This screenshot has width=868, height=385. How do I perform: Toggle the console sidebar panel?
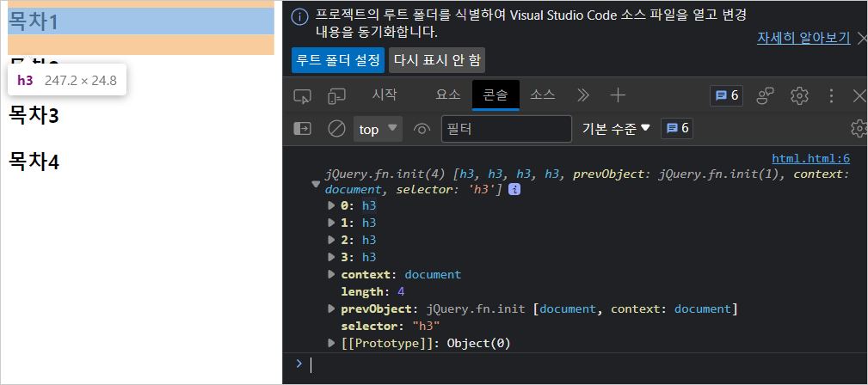tap(302, 129)
